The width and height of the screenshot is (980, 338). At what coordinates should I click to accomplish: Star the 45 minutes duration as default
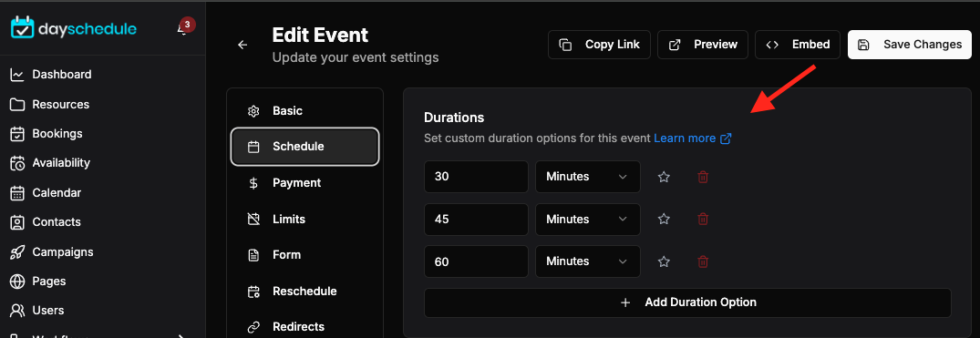click(x=664, y=220)
